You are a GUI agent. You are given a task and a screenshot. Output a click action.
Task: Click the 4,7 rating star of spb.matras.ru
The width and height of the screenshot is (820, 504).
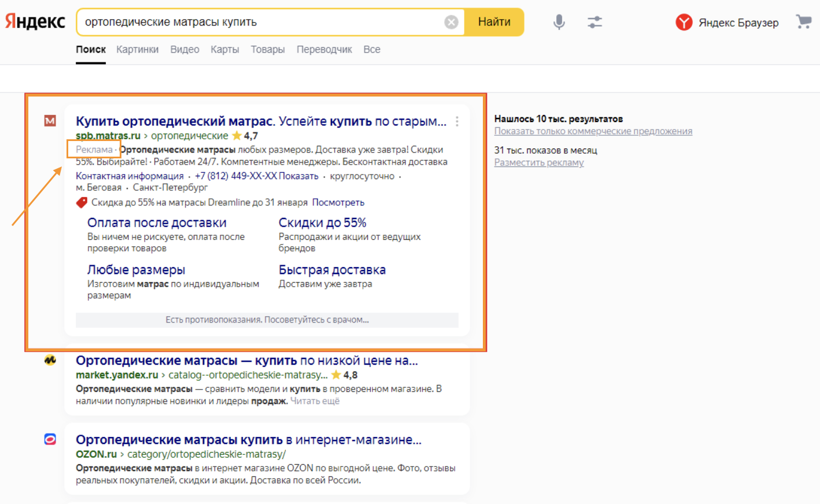coord(237,136)
